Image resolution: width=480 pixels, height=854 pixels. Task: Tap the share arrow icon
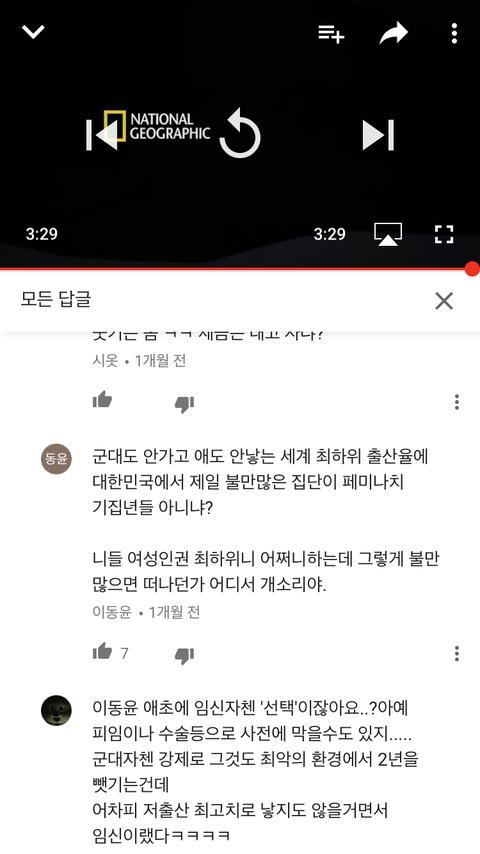393,33
